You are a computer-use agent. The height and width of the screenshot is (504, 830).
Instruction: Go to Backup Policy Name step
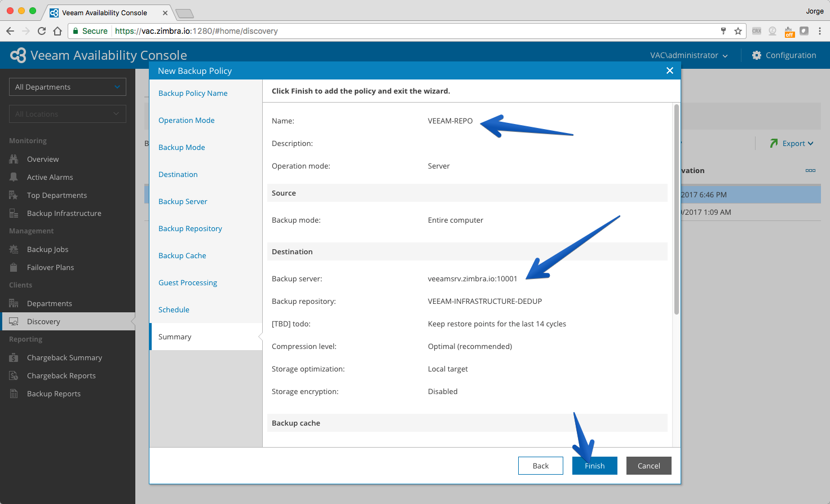193,93
